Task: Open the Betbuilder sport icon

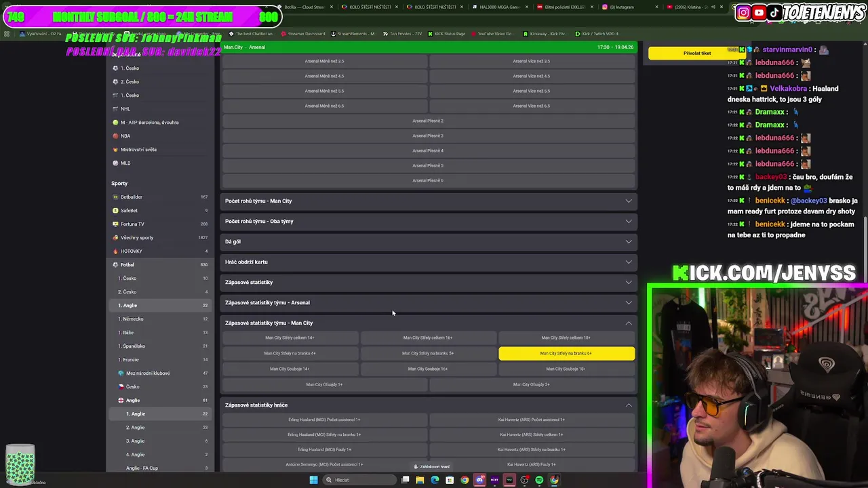Action: click(x=115, y=197)
